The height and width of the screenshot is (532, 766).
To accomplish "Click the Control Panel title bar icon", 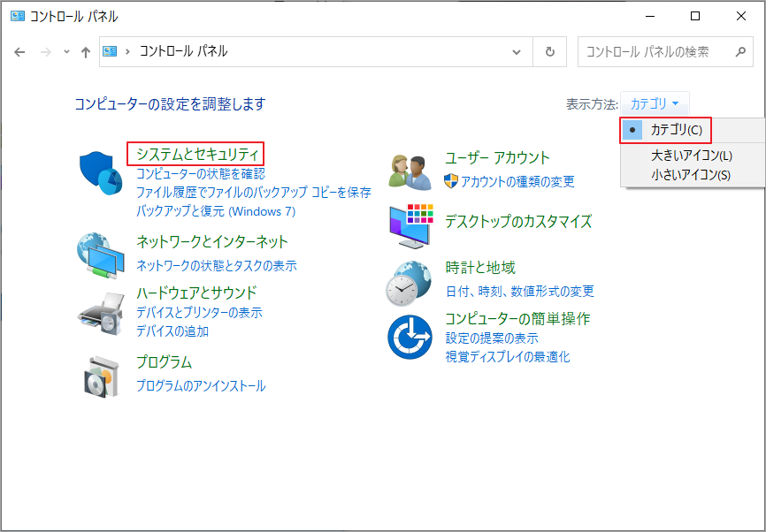I will (x=18, y=16).
